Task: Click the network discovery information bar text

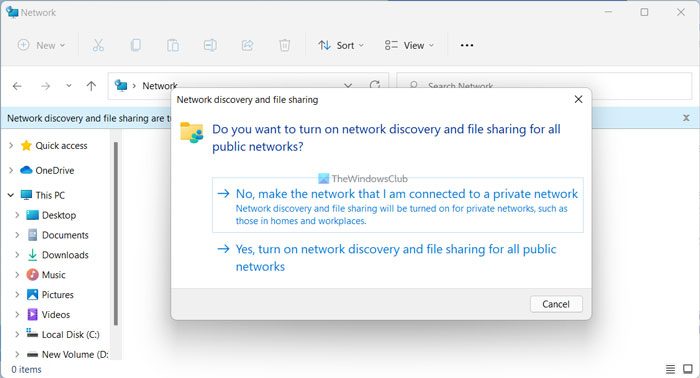Action: 89,118
